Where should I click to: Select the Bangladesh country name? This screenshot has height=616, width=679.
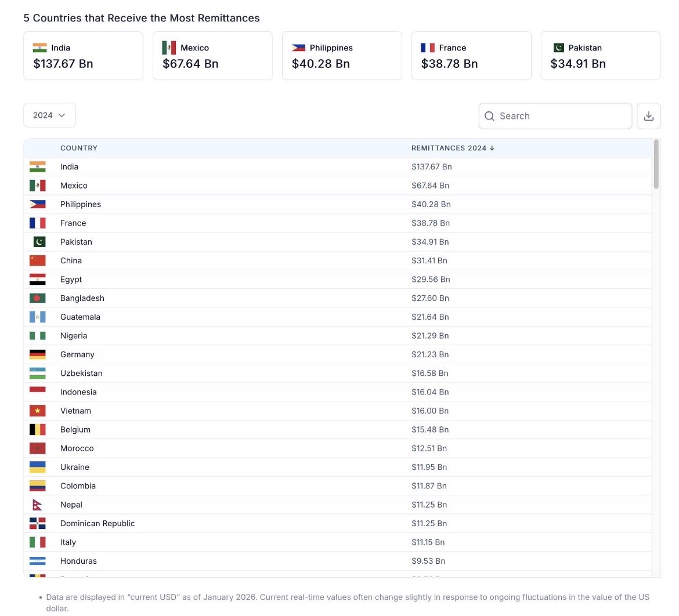coord(82,298)
